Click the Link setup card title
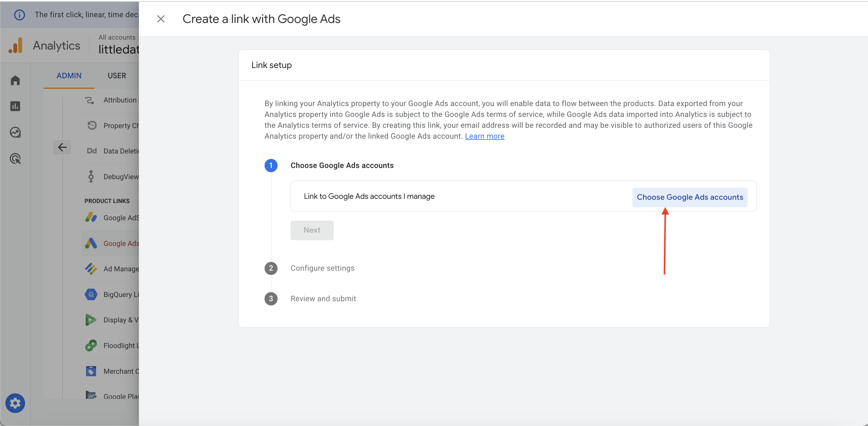Image resolution: width=868 pixels, height=426 pixels. (x=271, y=65)
